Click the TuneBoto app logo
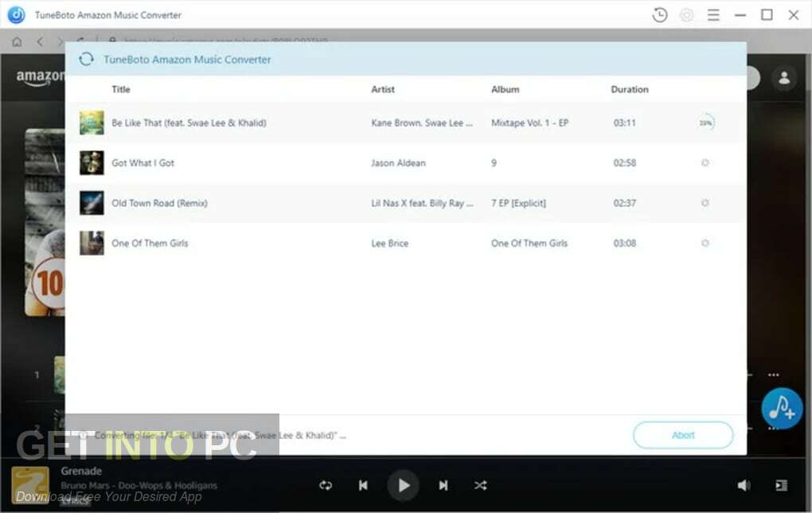 tap(17, 15)
